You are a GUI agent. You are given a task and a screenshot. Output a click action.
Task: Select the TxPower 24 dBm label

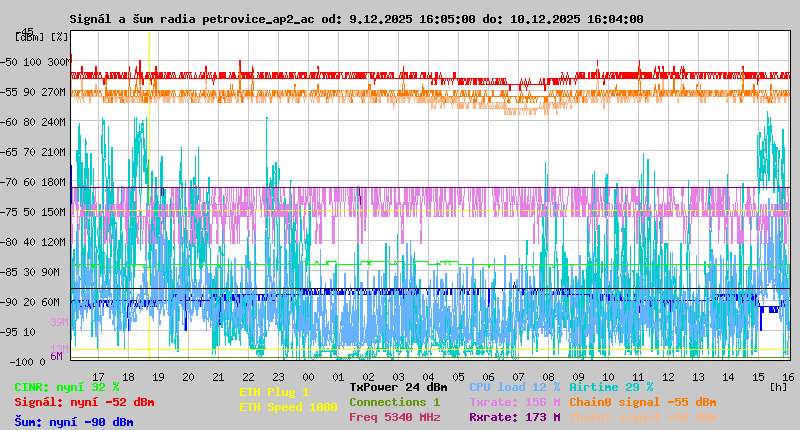(x=398, y=387)
